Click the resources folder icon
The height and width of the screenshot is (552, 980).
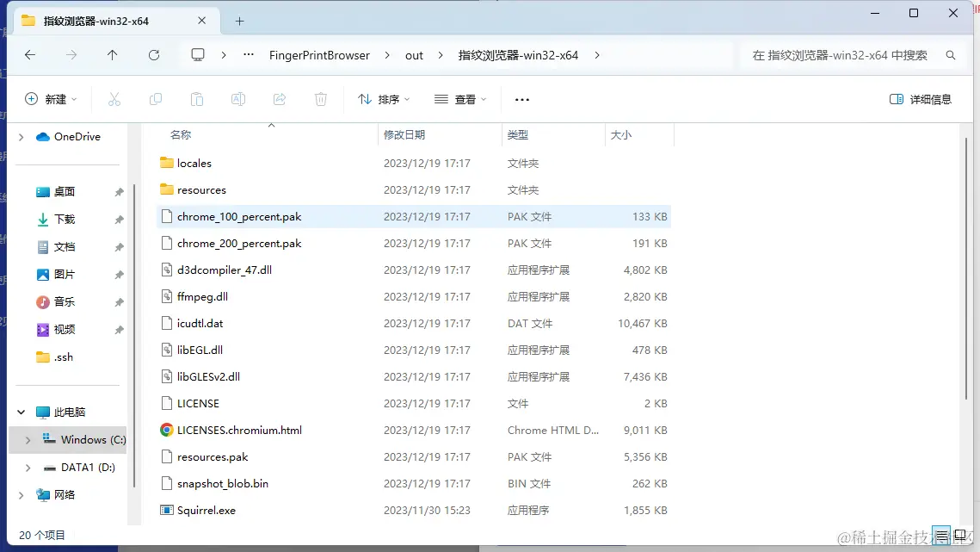click(x=166, y=189)
